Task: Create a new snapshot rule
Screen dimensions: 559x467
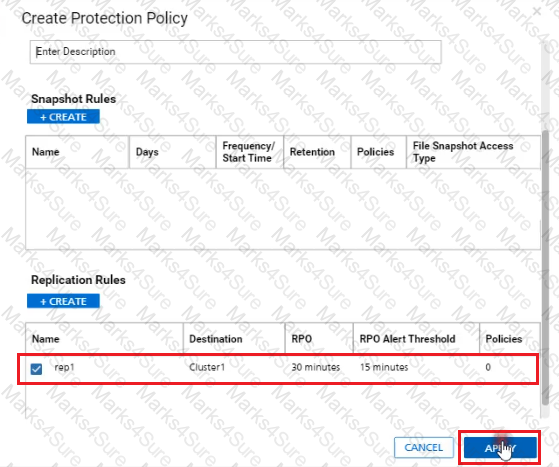Action: click(63, 117)
